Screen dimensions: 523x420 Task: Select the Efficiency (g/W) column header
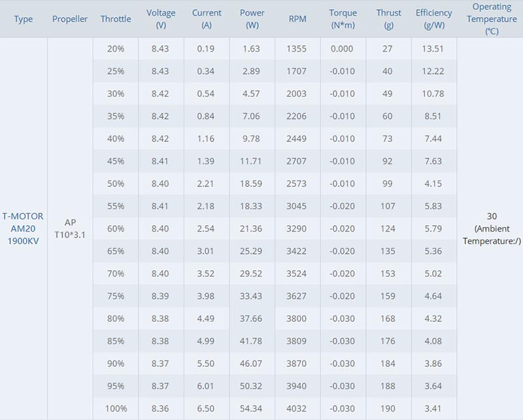[433, 19]
